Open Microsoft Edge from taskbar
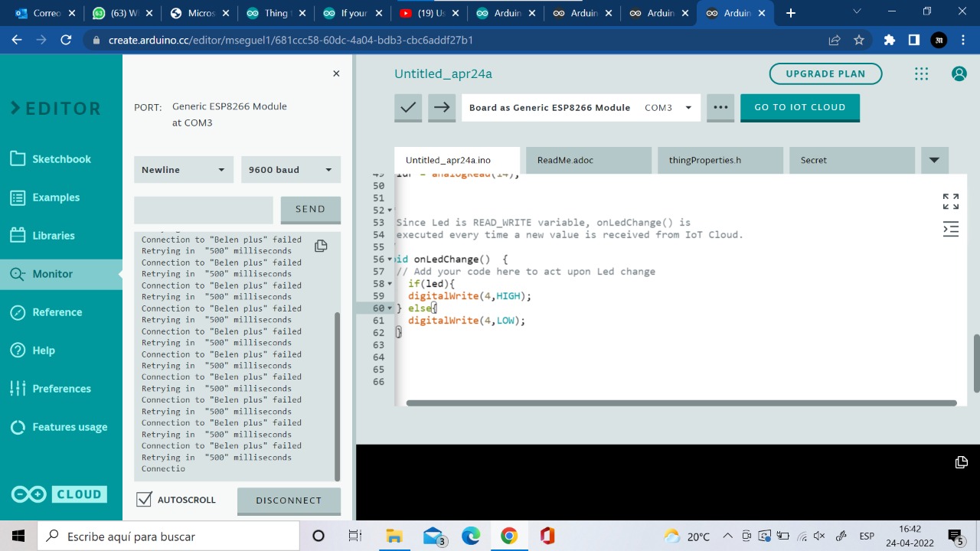The height and width of the screenshot is (551, 980). (x=470, y=536)
